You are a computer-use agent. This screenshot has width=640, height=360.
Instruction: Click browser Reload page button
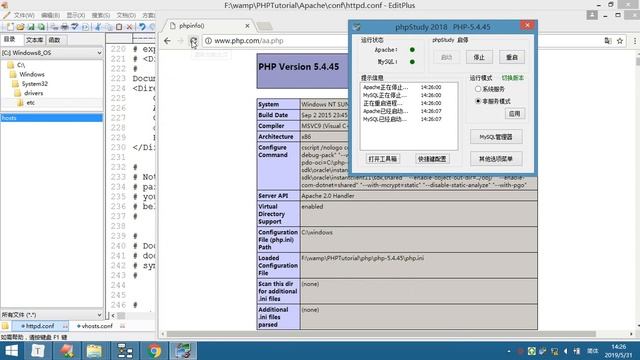193,41
